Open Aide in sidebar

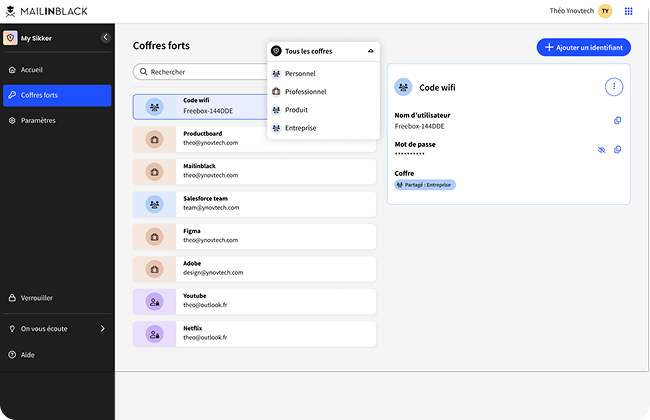57,354
